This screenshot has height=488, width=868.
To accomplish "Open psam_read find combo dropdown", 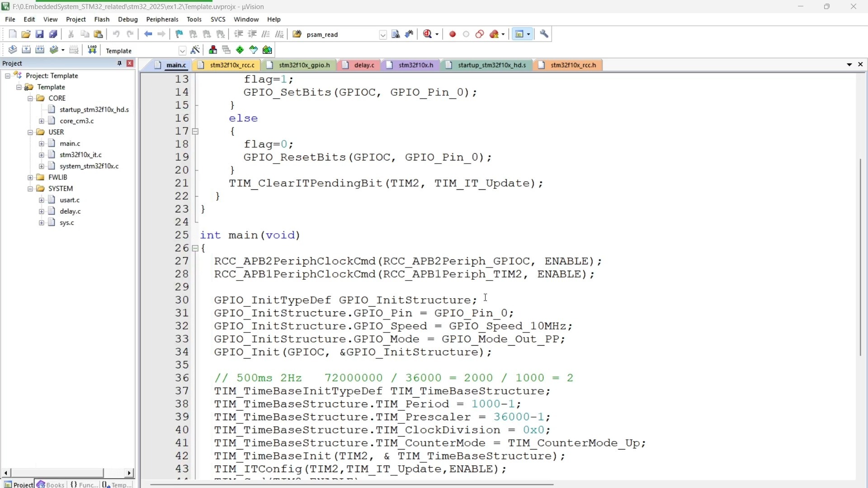I will (x=383, y=35).
